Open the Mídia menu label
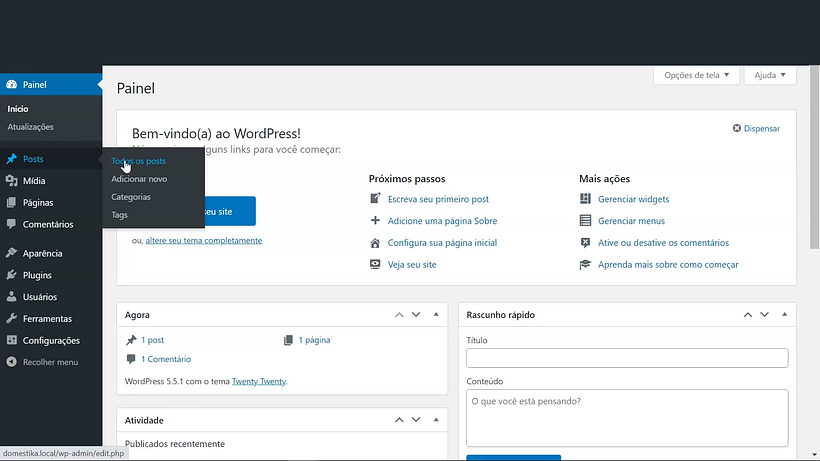The height and width of the screenshot is (461, 820). click(x=34, y=181)
